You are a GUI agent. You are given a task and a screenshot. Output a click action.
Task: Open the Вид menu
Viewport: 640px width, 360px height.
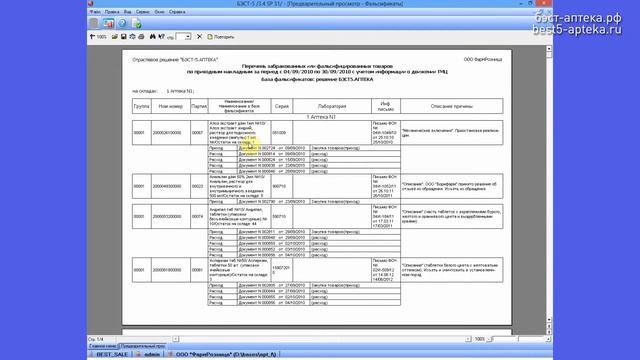(127, 12)
